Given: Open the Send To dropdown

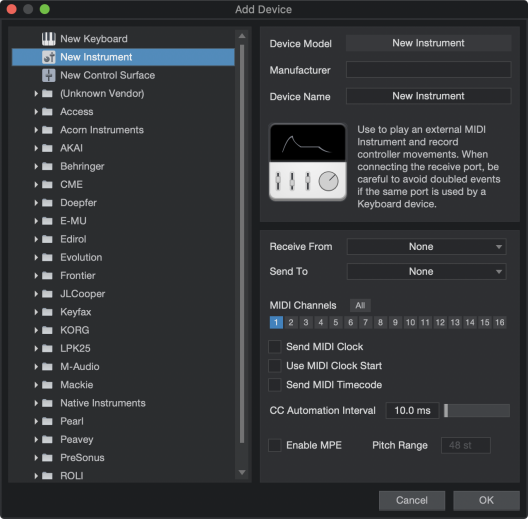Looking at the screenshot, I should coord(426,271).
